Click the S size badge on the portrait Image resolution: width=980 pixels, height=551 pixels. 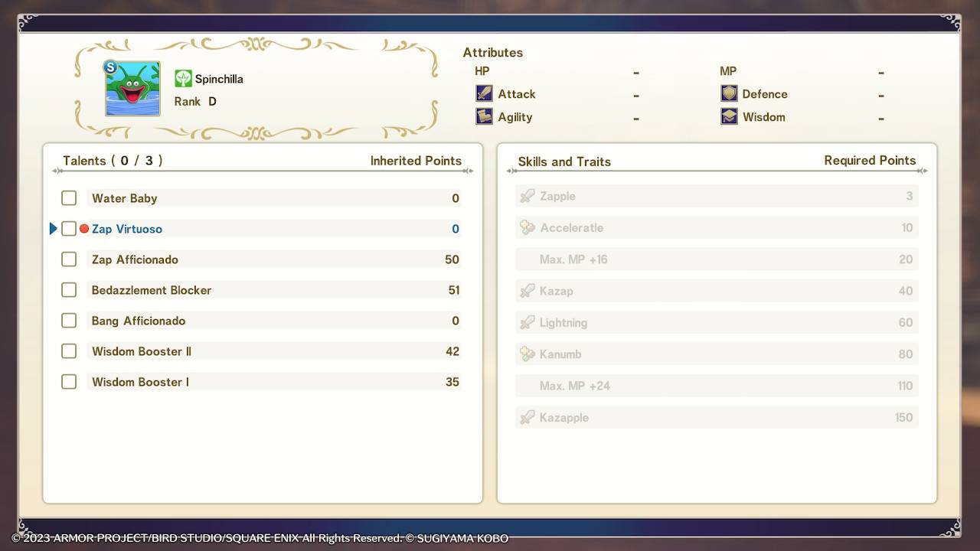point(110,67)
